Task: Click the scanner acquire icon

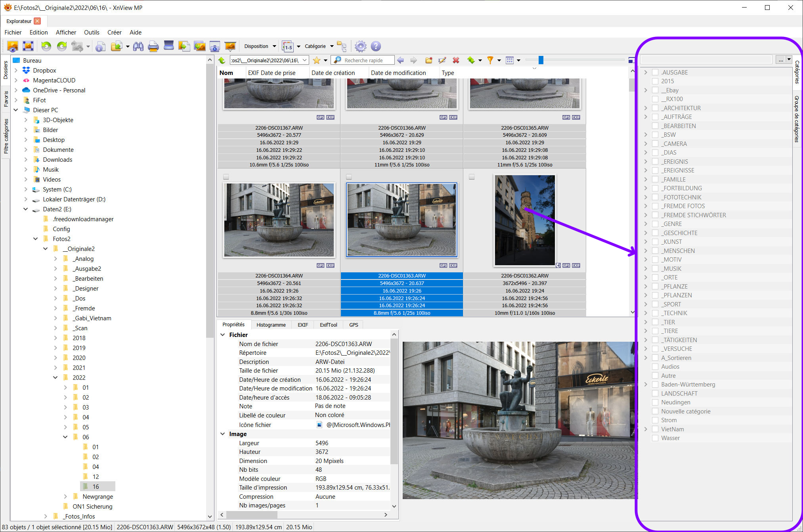Action: click(x=169, y=46)
